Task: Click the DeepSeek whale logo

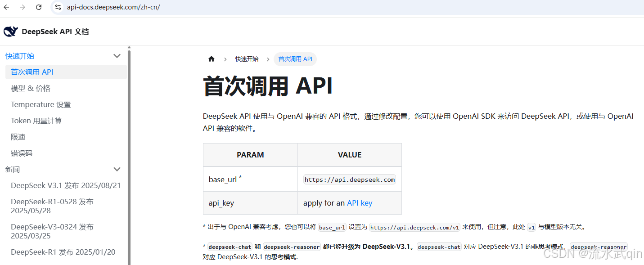Action: (x=11, y=31)
